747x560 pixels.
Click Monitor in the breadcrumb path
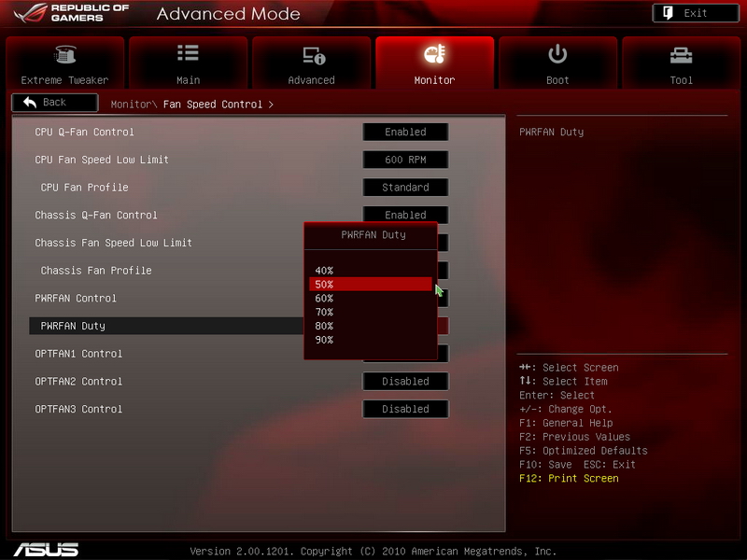coord(131,105)
